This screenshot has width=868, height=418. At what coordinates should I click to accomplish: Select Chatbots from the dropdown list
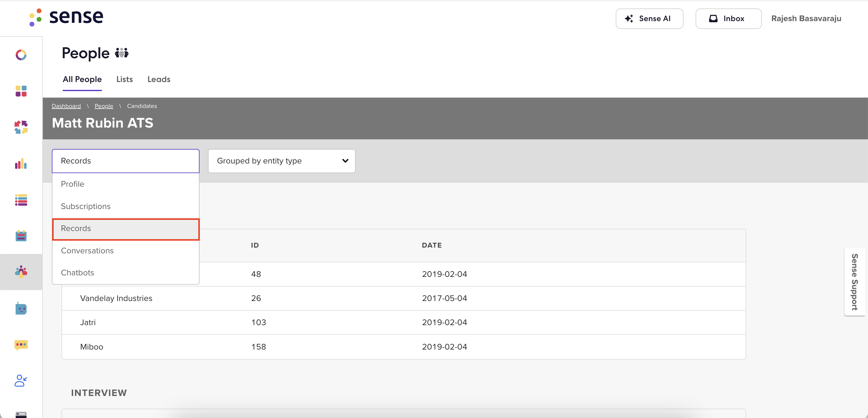click(125, 273)
